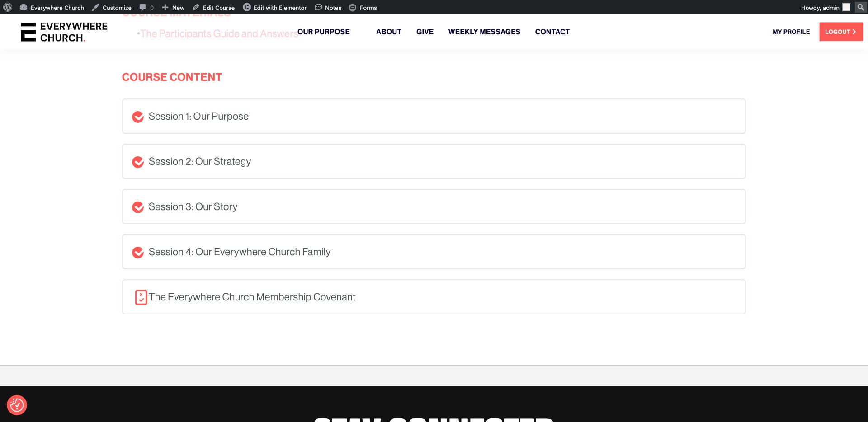Click the Course Content heading
This screenshot has height=422, width=868.
point(172,77)
